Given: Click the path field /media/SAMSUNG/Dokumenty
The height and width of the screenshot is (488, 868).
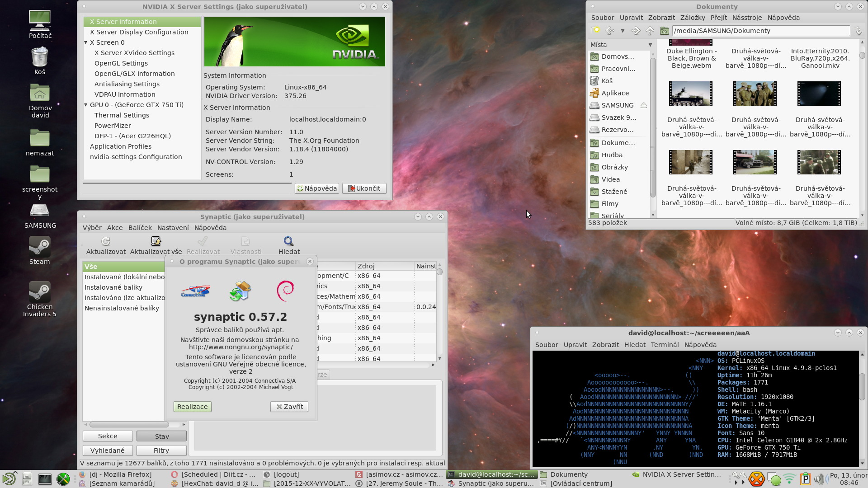Looking at the screenshot, I should (761, 31).
